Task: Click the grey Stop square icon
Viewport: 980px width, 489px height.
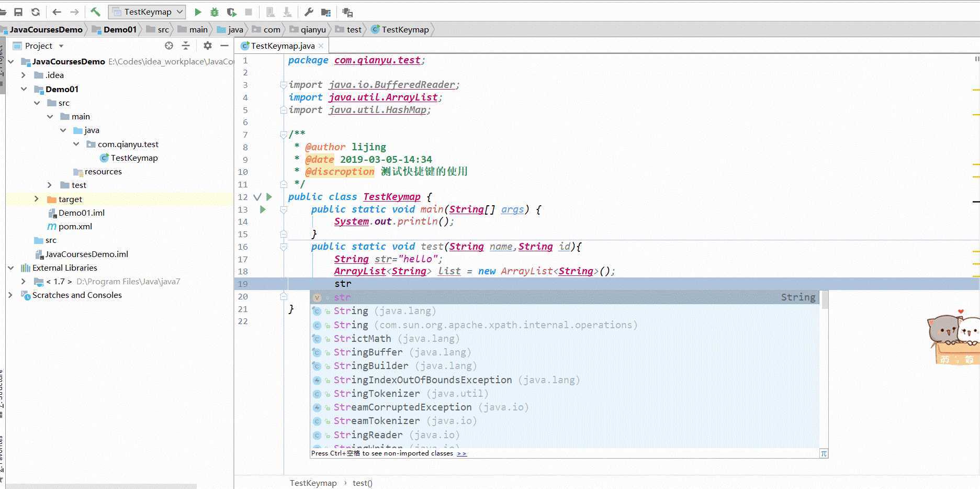Action: [249, 12]
